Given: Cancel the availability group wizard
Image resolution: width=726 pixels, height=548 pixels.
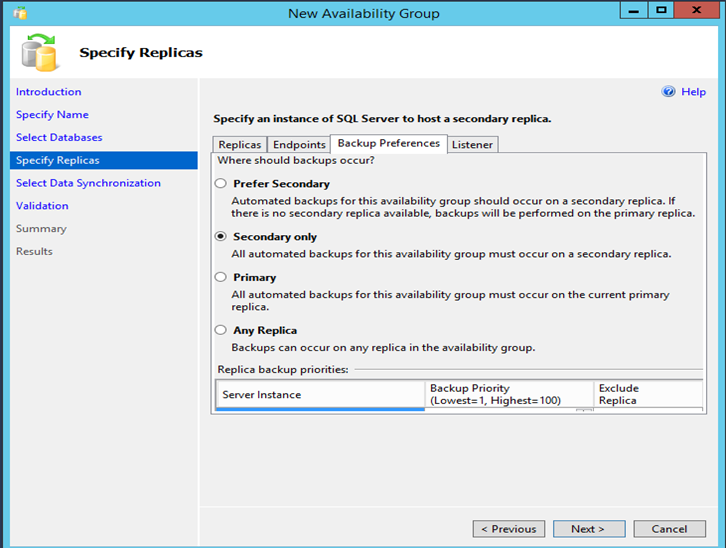Looking at the screenshot, I should pos(669,529).
